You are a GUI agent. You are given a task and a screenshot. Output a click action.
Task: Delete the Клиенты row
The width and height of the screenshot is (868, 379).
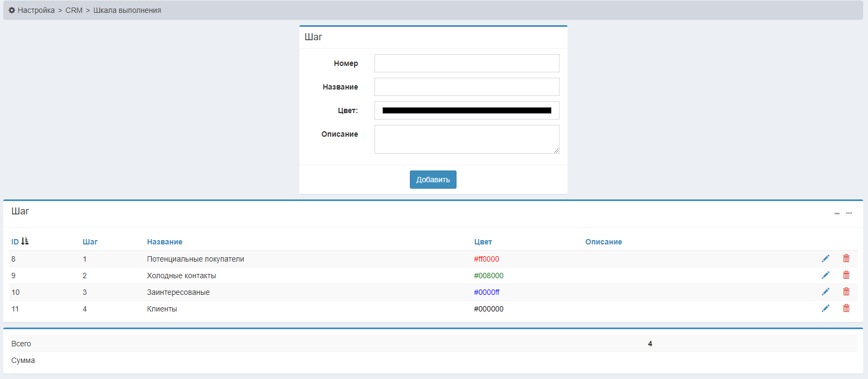(x=846, y=308)
